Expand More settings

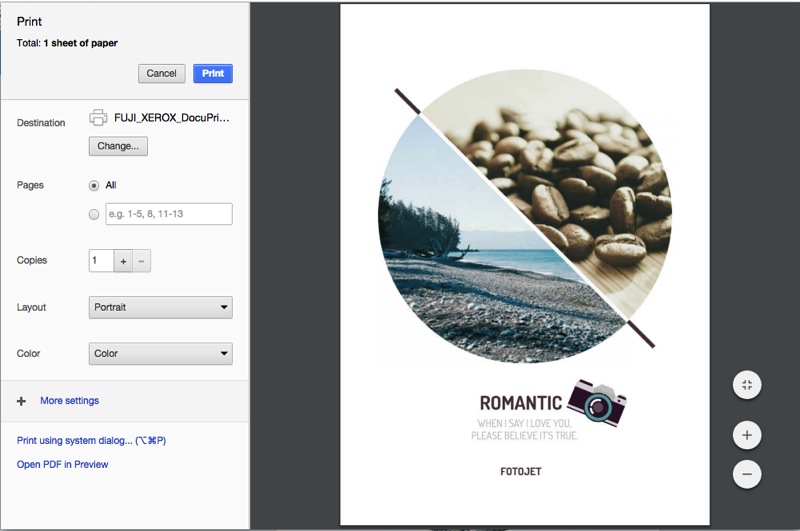click(x=69, y=401)
